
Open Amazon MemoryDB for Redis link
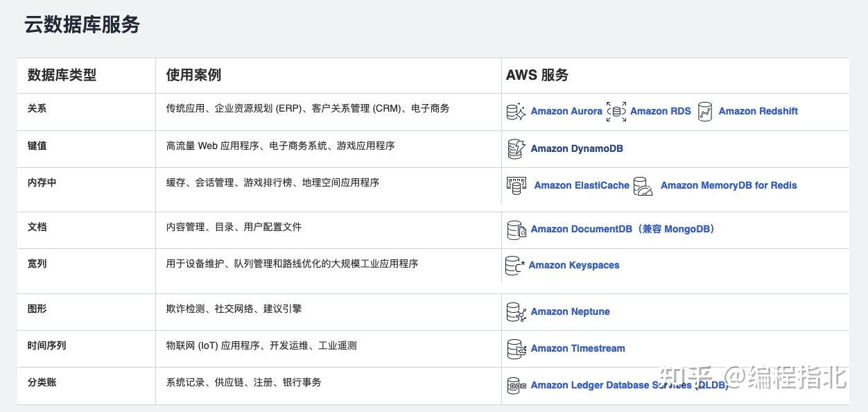pyautogui.click(x=729, y=185)
